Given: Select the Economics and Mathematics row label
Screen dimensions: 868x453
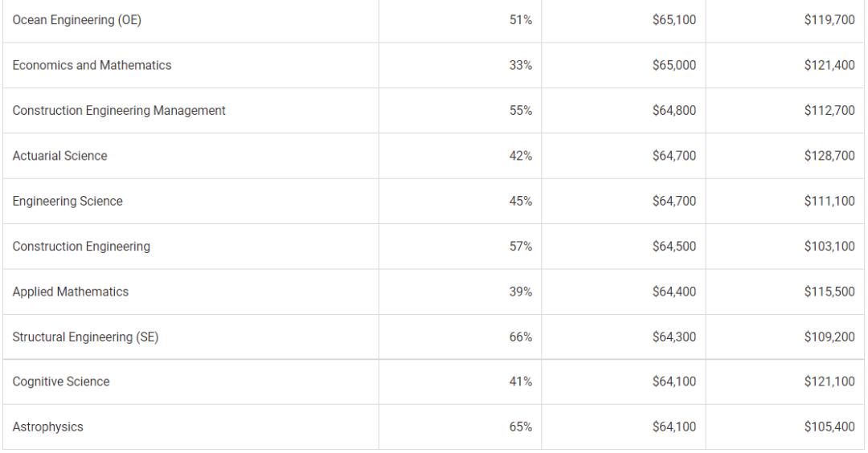Looking at the screenshot, I should [x=92, y=66].
